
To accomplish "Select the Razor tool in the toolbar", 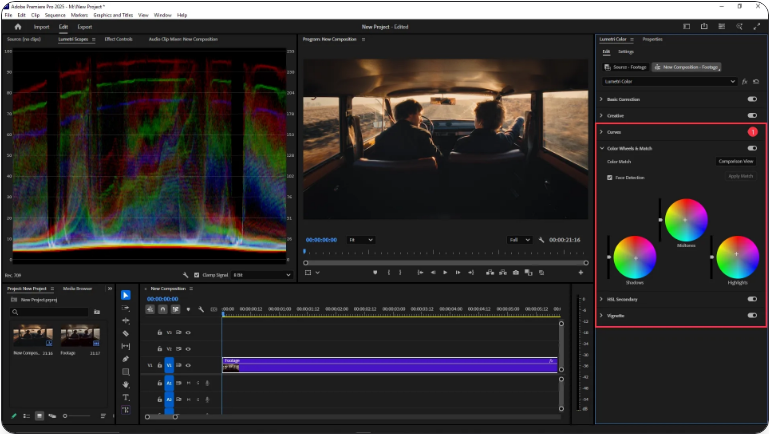I will [x=126, y=333].
